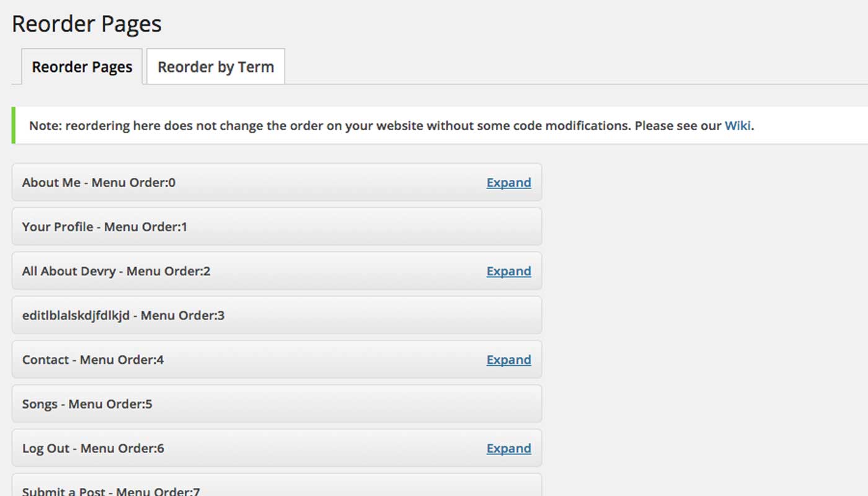Image resolution: width=868 pixels, height=496 pixels.
Task: Select the About Me page row
Action: pyautogui.click(x=248, y=182)
